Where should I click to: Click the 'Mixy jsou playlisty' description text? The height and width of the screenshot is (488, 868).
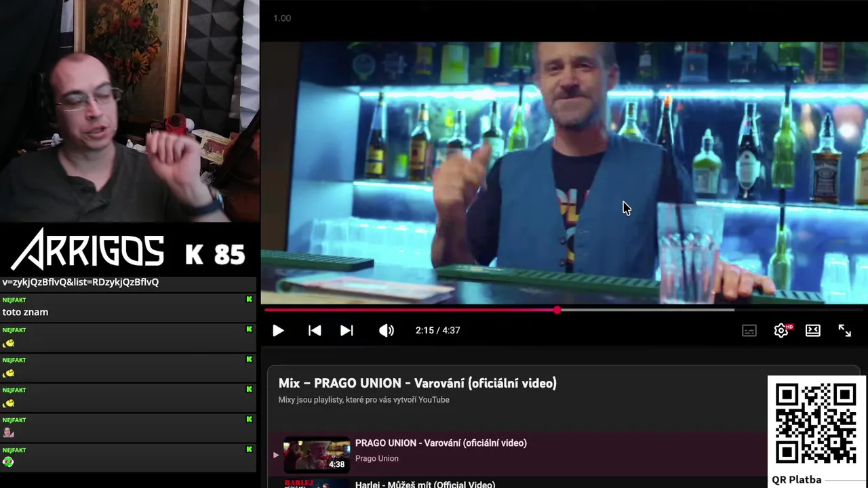coord(363,400)
